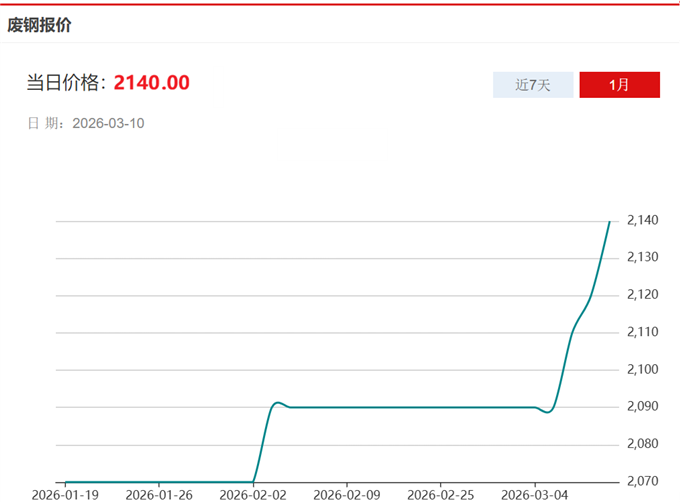Click the 废钢报价 section heading
The height and width of the screenshot is (502, 680).
point(40,25)
